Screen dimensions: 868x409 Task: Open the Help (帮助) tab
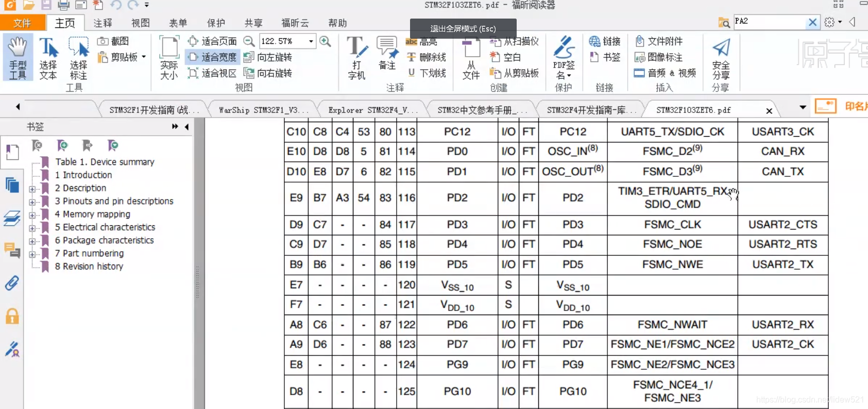[x=337, y=23]
